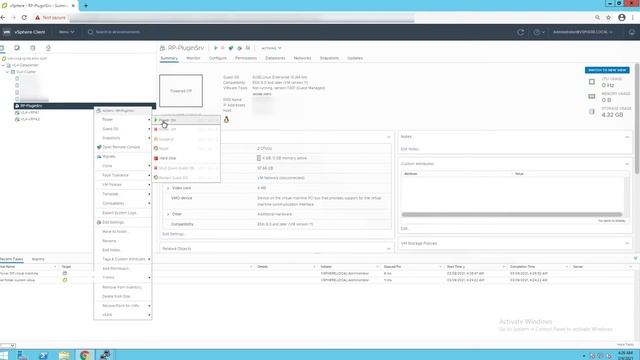Choose Rename in the context menu
The image size is (640, 360).
[x=123, y=241]
